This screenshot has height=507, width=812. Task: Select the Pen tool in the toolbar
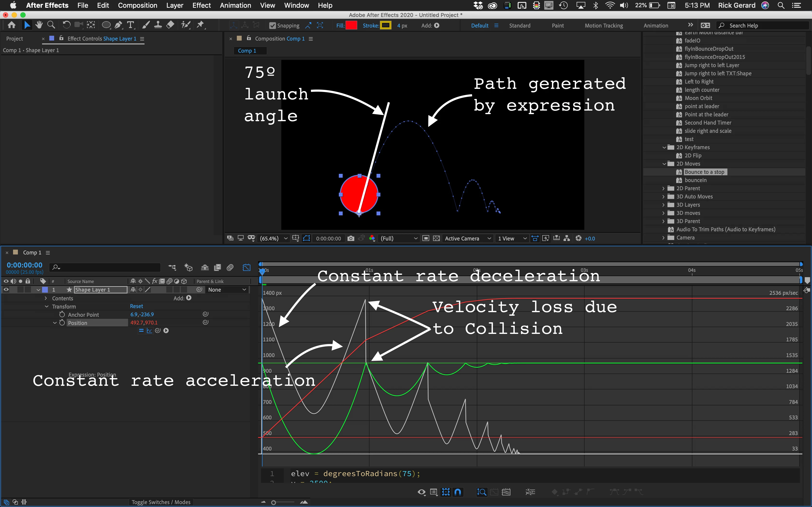[x=118, y=25]
